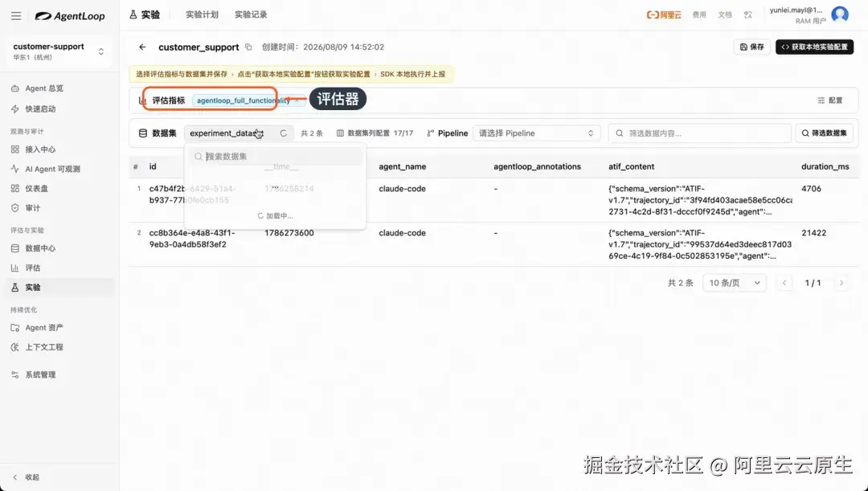Click the duration value 4706
Screen dimensions: 868x491
pyautogui.click(x=812, y=189)
